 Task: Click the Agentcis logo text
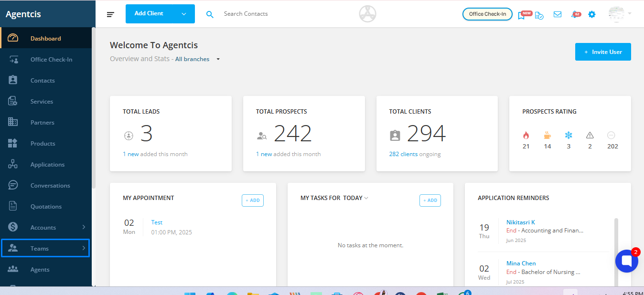pos(23,14)
